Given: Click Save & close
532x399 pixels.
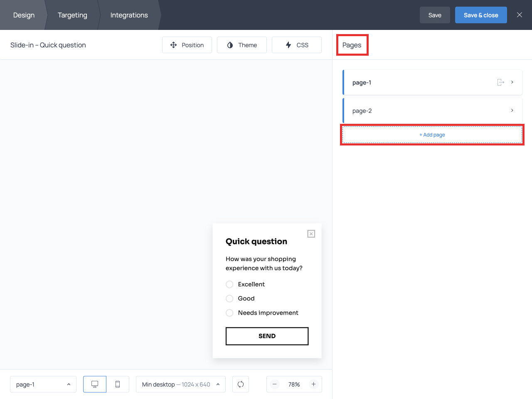Looking at the screenshot, I should [x=481, y=15].
